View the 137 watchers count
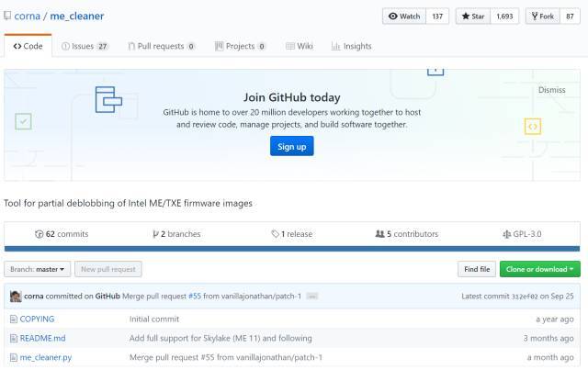 437,17
